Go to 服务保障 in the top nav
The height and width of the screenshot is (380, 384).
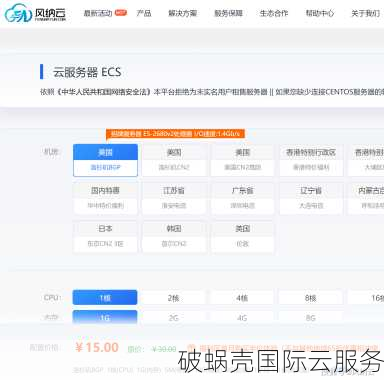(228, 13)
